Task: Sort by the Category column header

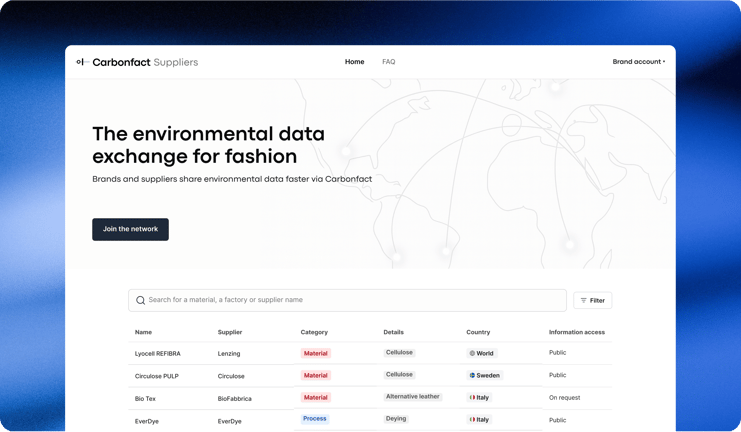Action: pos(314,332)
